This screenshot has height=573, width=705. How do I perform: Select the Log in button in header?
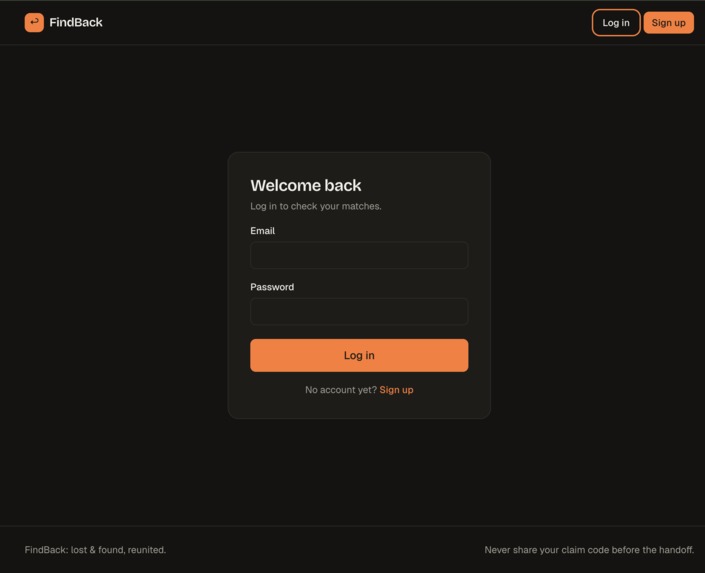pyautogui.click(x=616, y=22)
